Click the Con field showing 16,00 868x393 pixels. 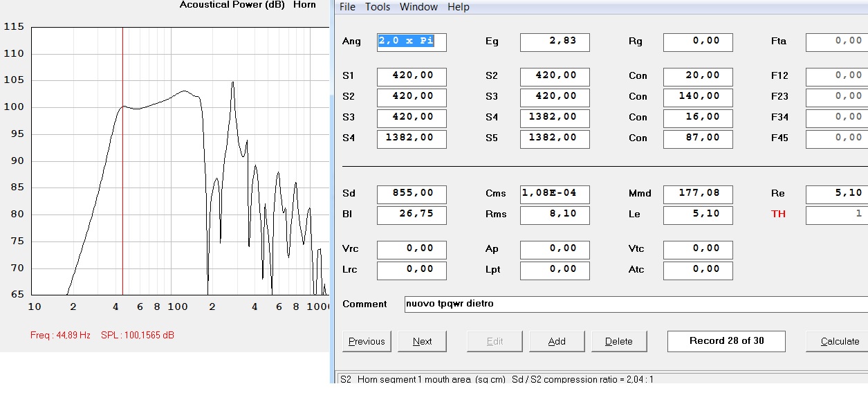[698, 118]
